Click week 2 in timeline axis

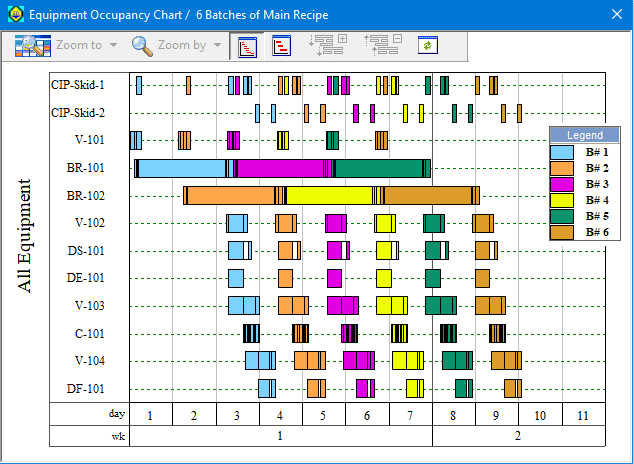coord(518,436)
